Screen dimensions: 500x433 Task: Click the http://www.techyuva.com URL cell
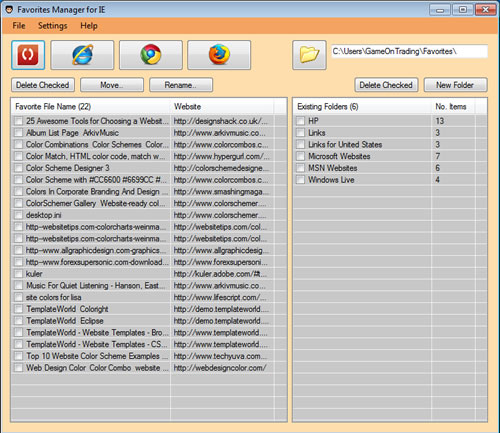[x=220, y=356]
